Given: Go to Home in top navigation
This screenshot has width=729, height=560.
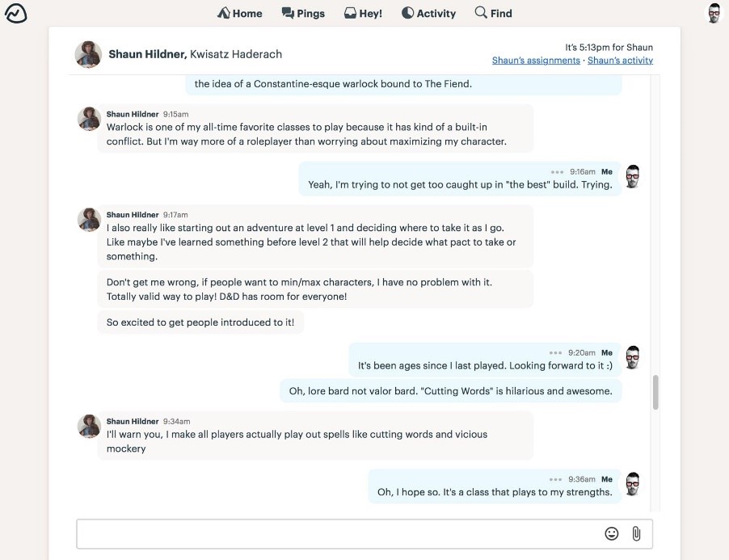Looking at the screenshot, I should coord(239,14).
